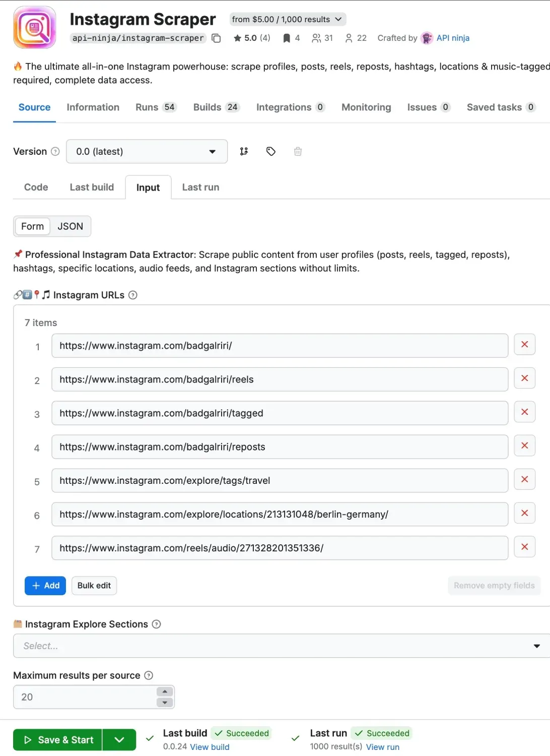Open Save & Start options arrow
The height and width of the screenshot is (756, 550).
pos(119,740)
